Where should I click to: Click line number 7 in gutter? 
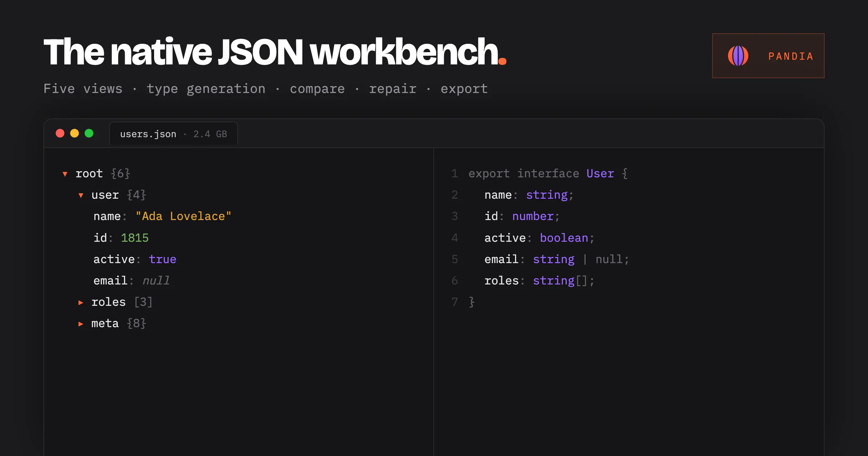tap(455, 302)
